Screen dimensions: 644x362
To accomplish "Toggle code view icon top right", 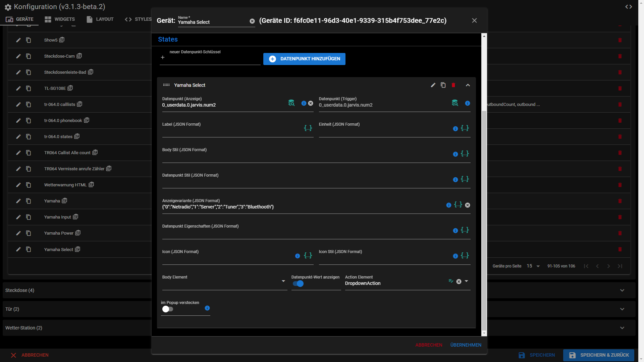I will (629, 7).
